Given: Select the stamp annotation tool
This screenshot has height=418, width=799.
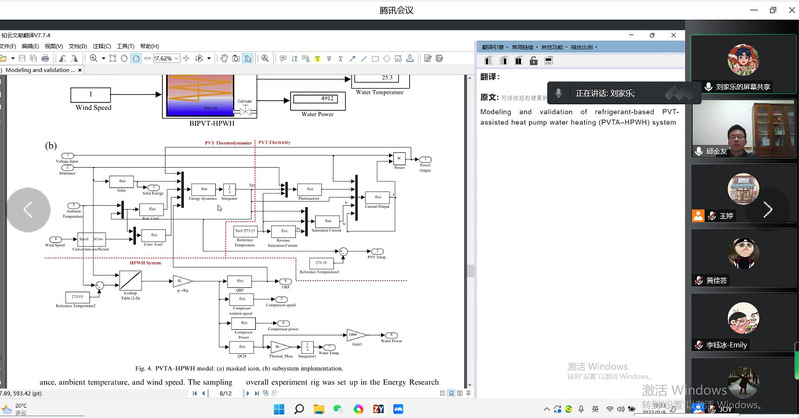Looking at the screenshot, I should 410,59.
